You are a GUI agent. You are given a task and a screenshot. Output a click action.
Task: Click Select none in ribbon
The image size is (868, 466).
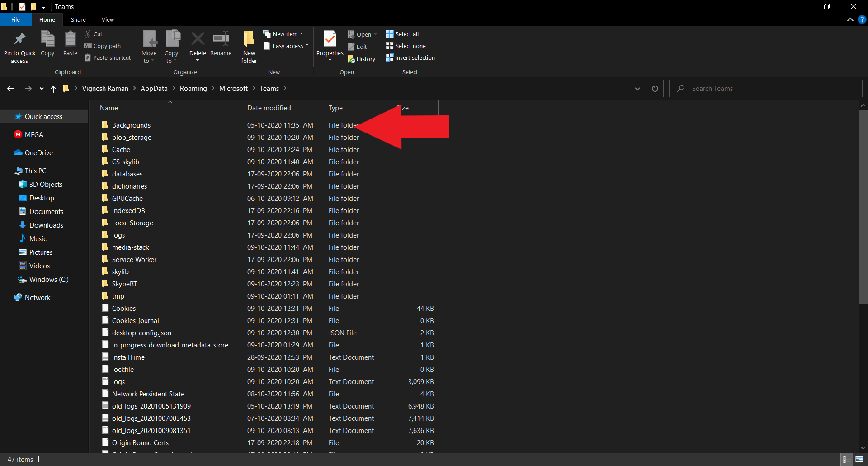[x=406, y=46]
